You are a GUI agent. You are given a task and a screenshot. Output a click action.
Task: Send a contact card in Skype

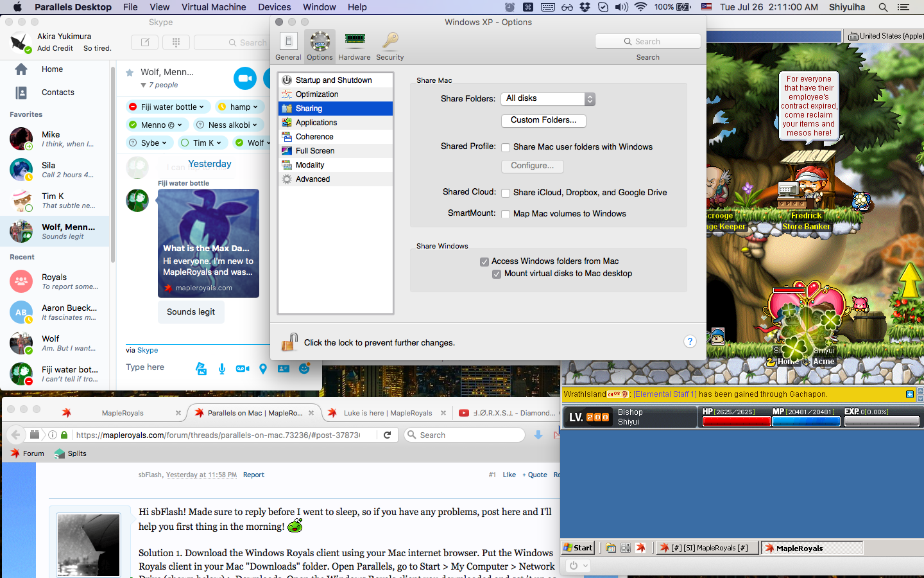click(x=284, y=369)
